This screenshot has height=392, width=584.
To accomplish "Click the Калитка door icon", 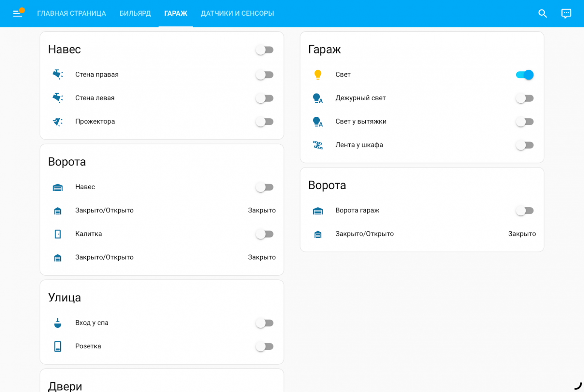I will pyautogui.click(x=58, y=234).
